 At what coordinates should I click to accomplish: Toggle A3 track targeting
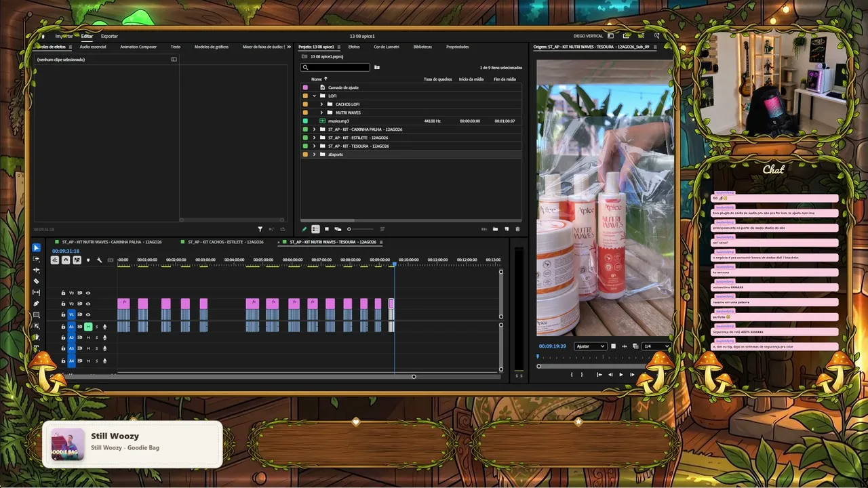click(71, 348)
